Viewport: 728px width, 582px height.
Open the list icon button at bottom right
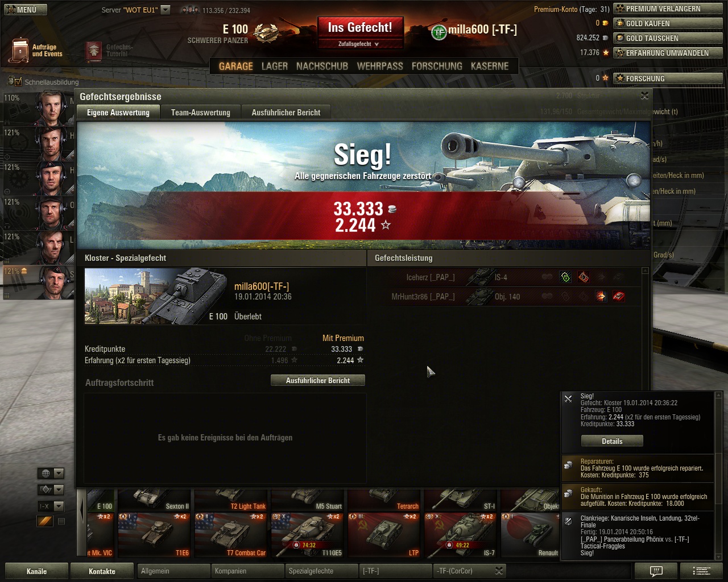pyautogui.click(x=701, y=571)
